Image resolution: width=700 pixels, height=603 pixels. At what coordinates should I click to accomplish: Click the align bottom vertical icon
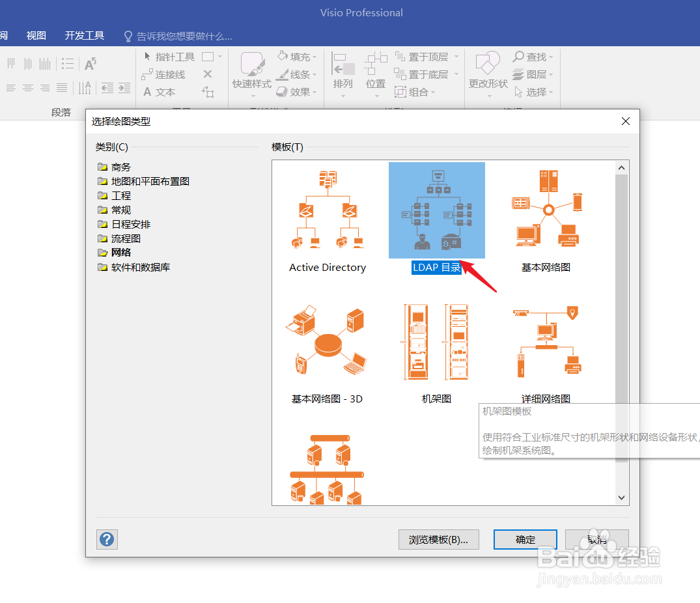45,63
